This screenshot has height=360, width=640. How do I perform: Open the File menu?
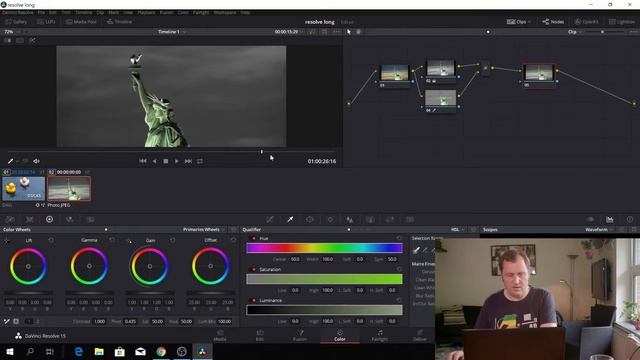point(41,13)
